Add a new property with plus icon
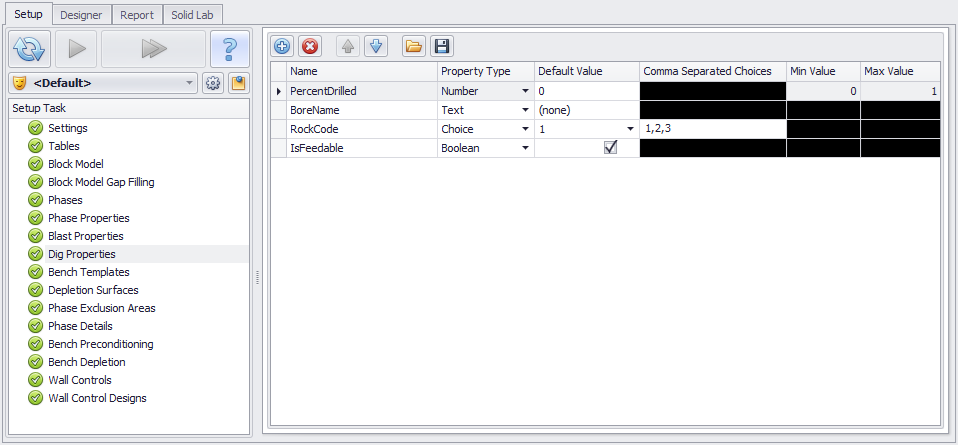 (282, 46)
